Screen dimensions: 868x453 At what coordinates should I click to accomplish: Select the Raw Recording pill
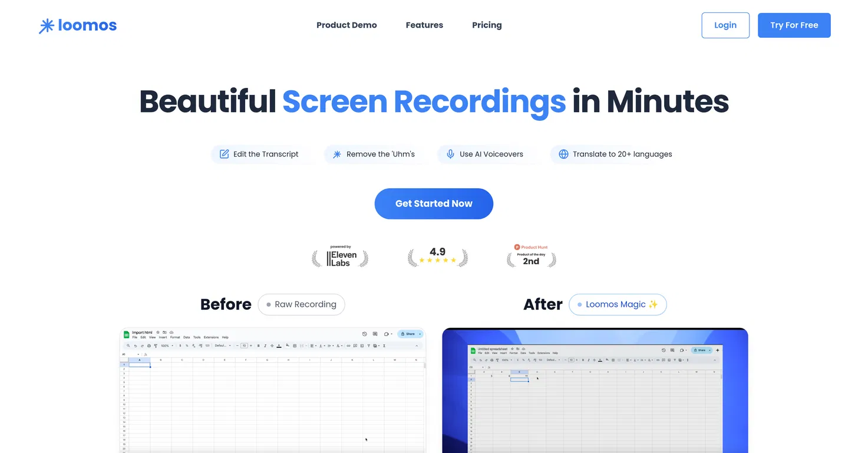[301, 304]
